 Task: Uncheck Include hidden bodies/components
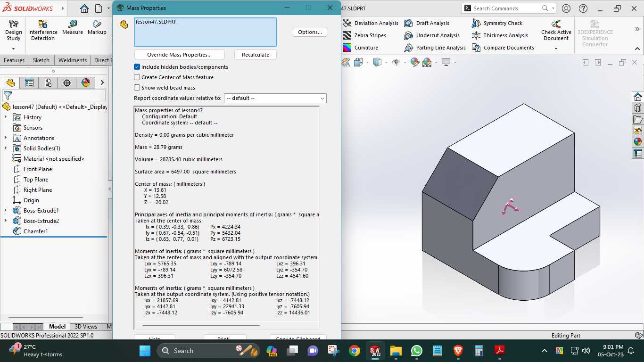coord(137,67)
